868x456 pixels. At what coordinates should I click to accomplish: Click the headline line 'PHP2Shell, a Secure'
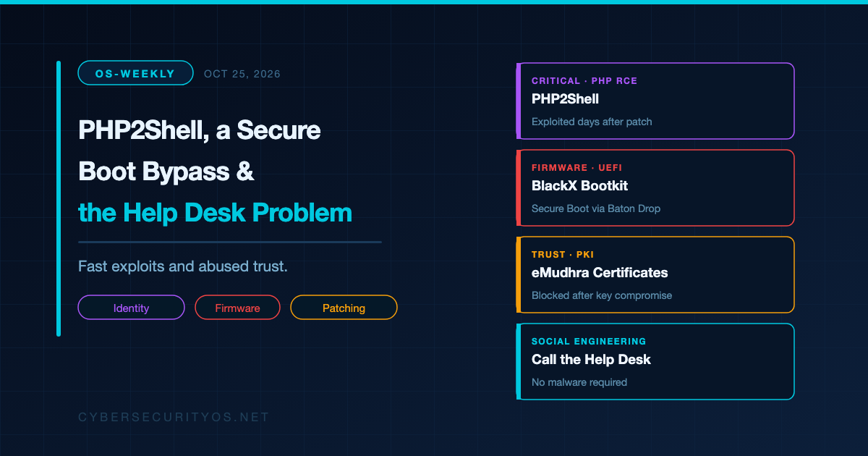pyautogui.click(x=200, y=130)
